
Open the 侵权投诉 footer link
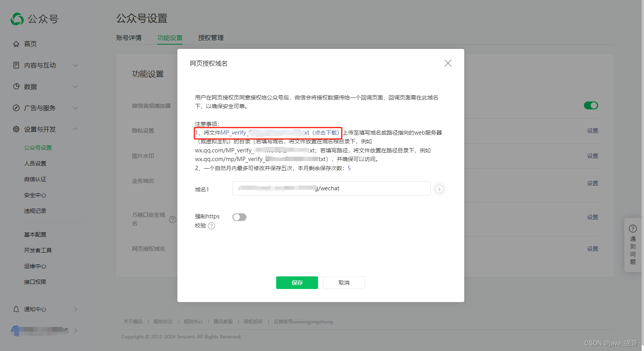pyautogui.click(x=253, y=322)
